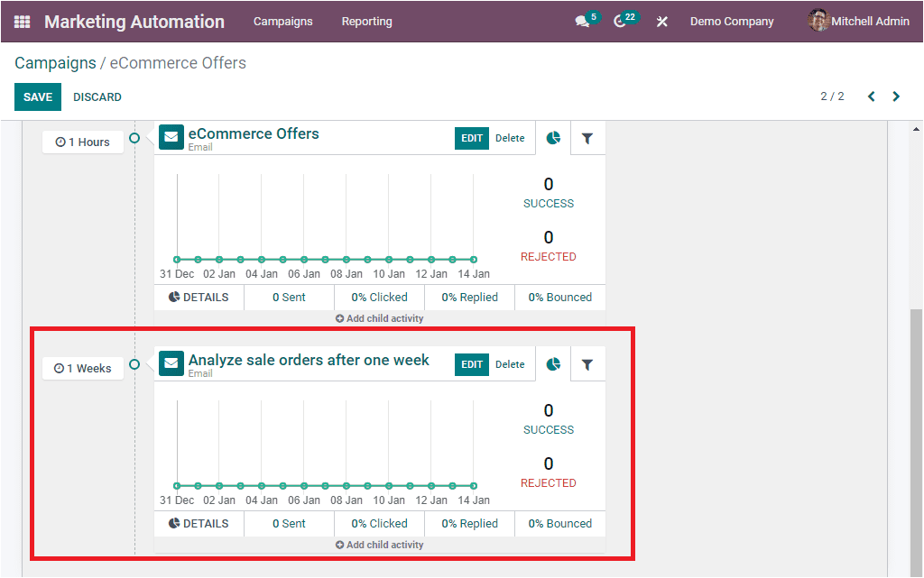Click 0% Bounced under eCommerce Offers
This screenshot has width=924, height=578.
tap(559, 298)
